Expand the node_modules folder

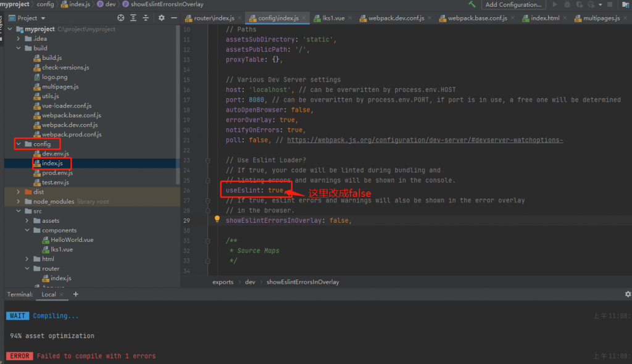pos(19,202)
